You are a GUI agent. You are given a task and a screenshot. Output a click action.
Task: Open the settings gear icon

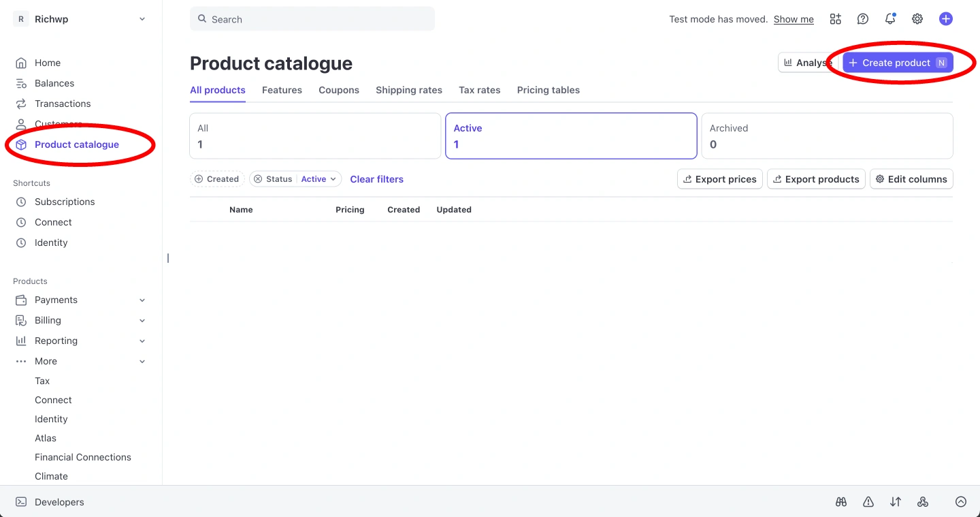pyautogui.click(x=917, y=19)
